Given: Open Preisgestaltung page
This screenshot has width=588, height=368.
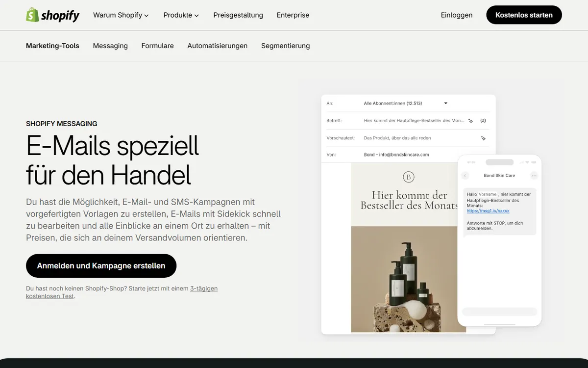Looking at the screenshot, I should 238,15.
